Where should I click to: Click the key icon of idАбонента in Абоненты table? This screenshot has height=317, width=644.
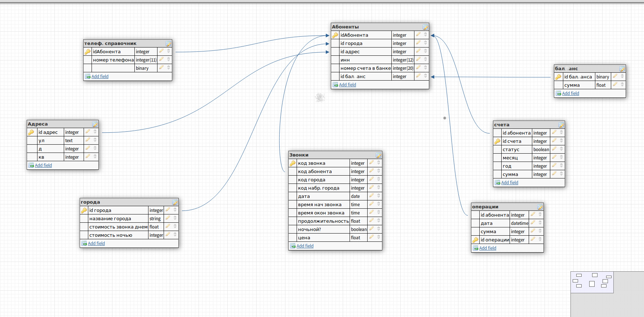[x=335, y=35]
